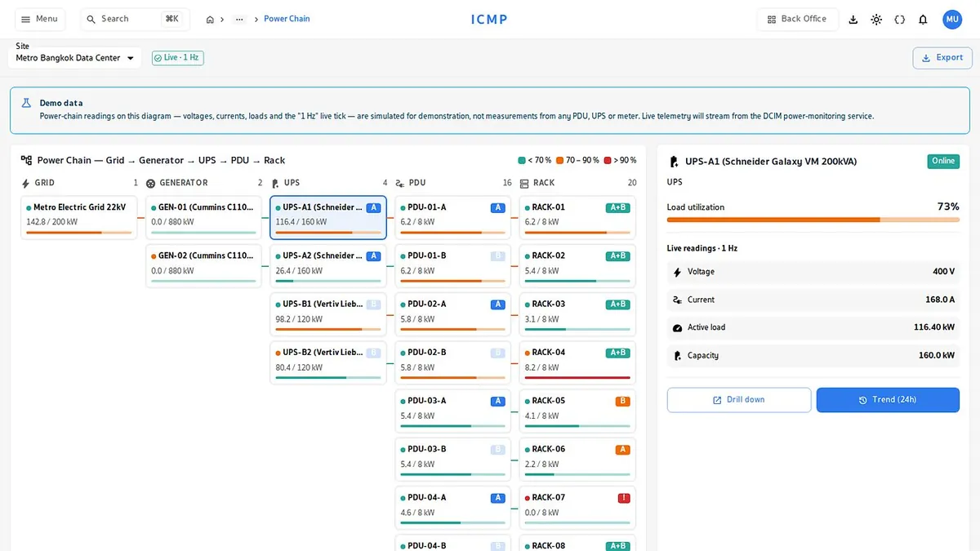Select the Metro Electric Grid 22kV node

(x=79, y=218)
